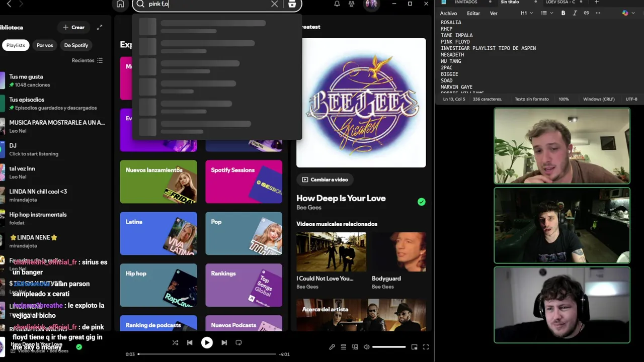Open the Hip hop genre card
This screenshot has height=362, width=644.
pyautogui.click(x=158, y=285)
